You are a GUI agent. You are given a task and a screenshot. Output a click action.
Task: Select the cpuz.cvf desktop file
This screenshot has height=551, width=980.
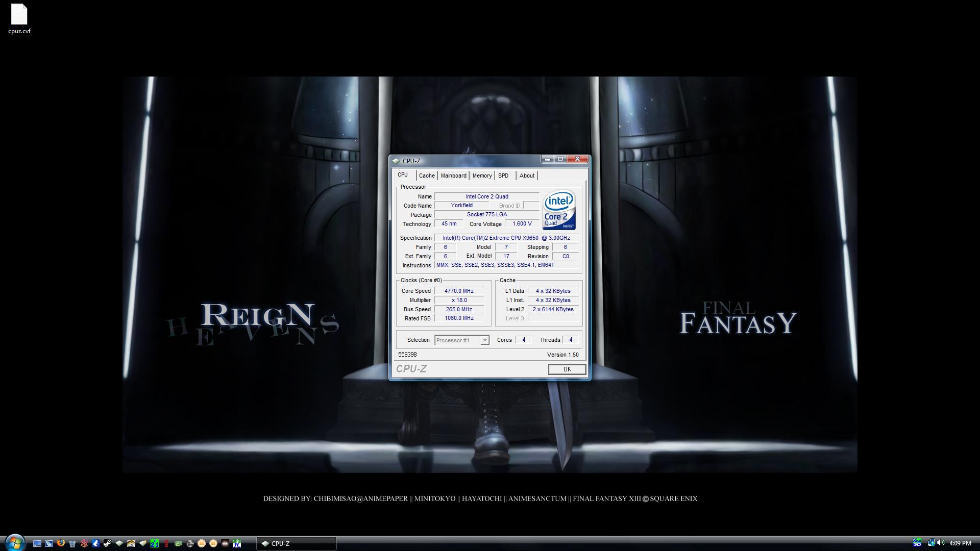click(x=19, y=19)
